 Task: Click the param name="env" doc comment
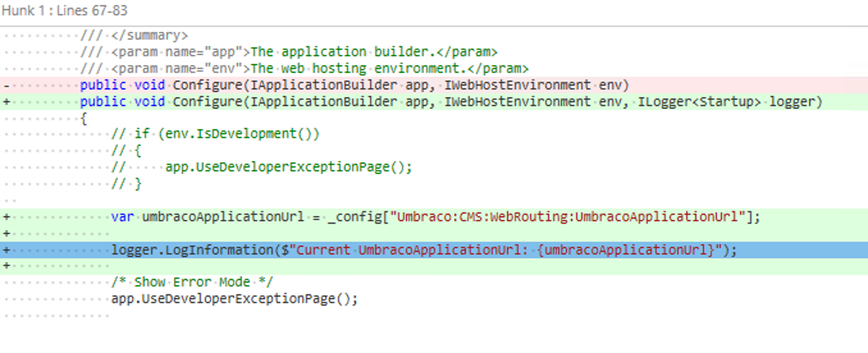tap(304, 69)
